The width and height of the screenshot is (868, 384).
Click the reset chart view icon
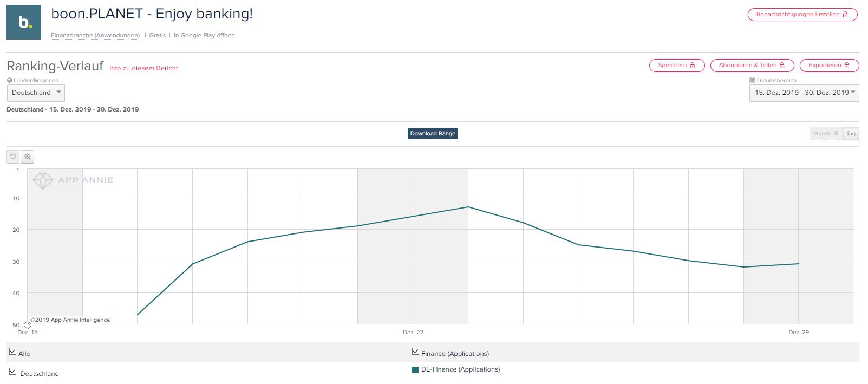pyautogui.click(x=13, y=157)
